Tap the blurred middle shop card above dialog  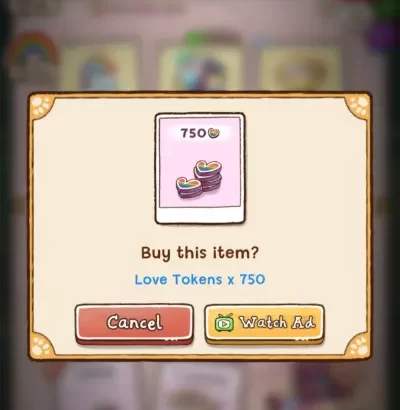tap(200, 68)
